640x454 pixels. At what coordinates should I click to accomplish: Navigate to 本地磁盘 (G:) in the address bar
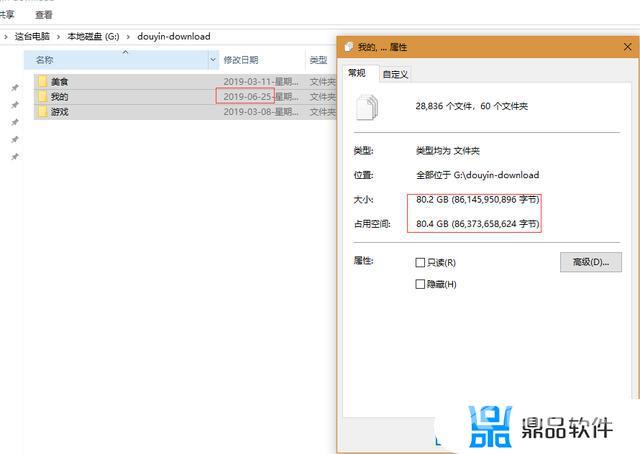(93, 37)
